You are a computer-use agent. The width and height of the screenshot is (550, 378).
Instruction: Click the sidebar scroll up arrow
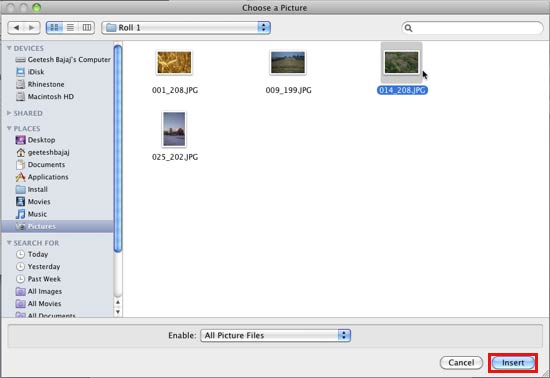118,302
